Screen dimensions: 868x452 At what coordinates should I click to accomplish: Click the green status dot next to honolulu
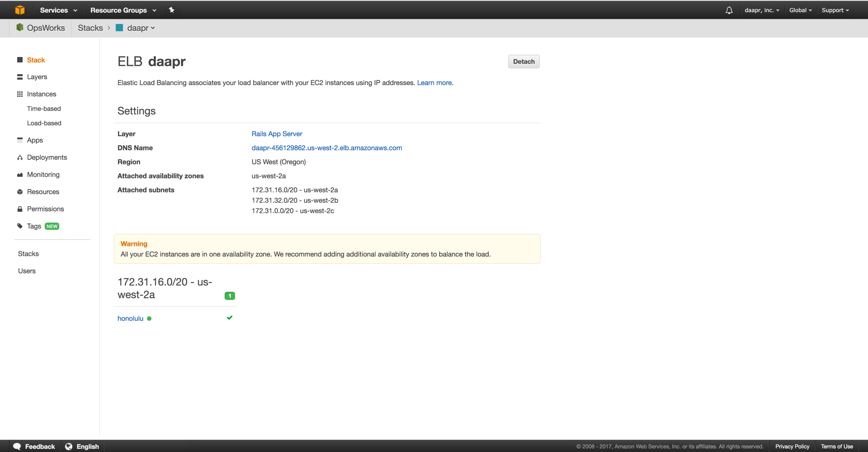click(x=149, y=319)
